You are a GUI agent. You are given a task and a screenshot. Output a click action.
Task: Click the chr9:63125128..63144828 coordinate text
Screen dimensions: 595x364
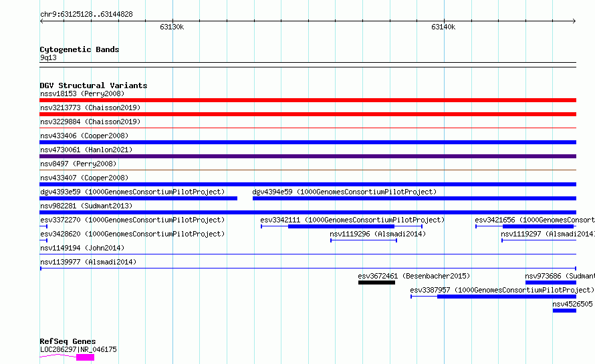tap(86, 14)
